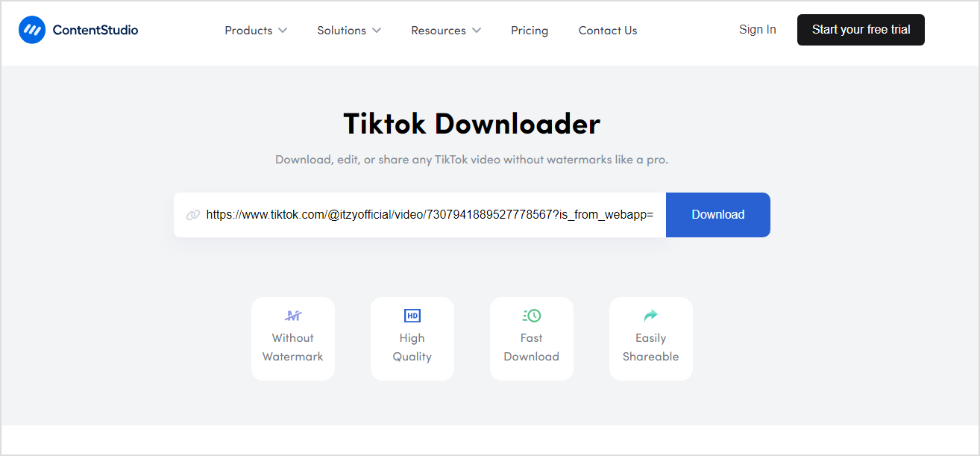Click the Easily Shareable arrow icon
980x456 pixels.
[650, 315]
